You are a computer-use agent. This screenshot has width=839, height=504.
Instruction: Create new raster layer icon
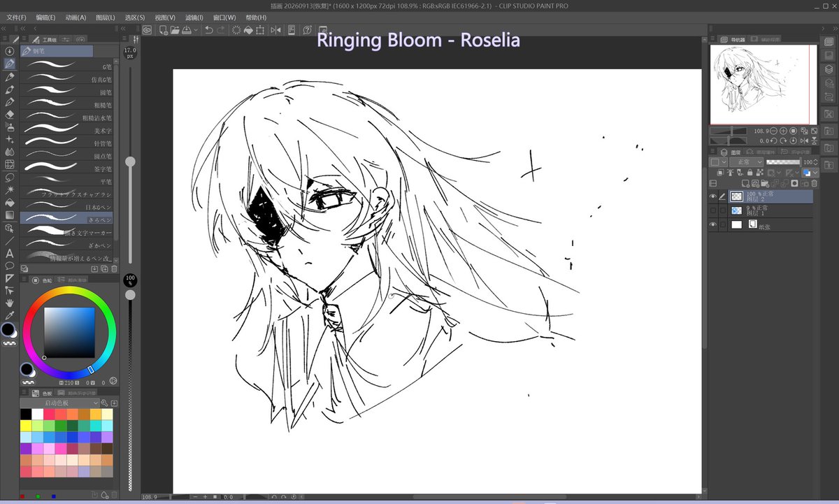tap(745, 183)
